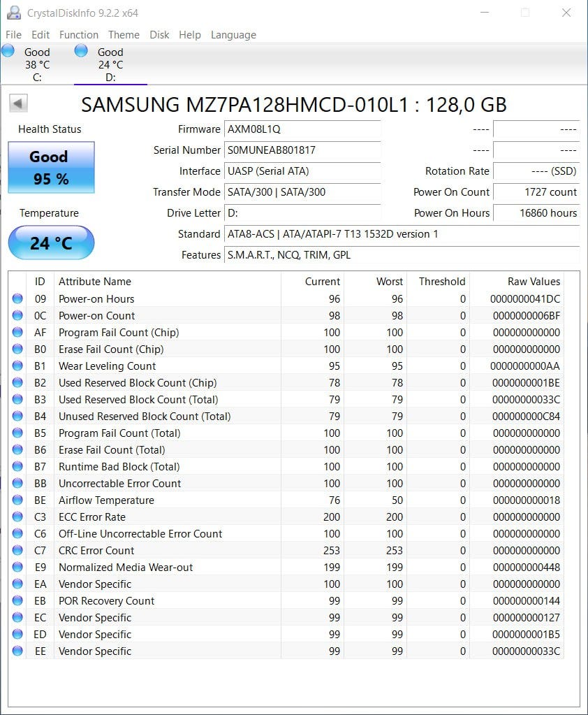Click status orb for POR Recovery Count
588x715 pixels.
click(x=17, y=601)
